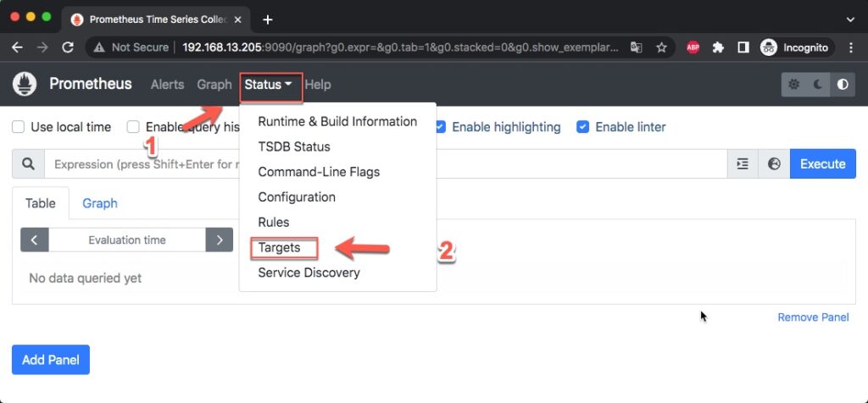868x403 pixels.
Task: Click the Not Secure warning icon
Action: [x=99, y=47]
